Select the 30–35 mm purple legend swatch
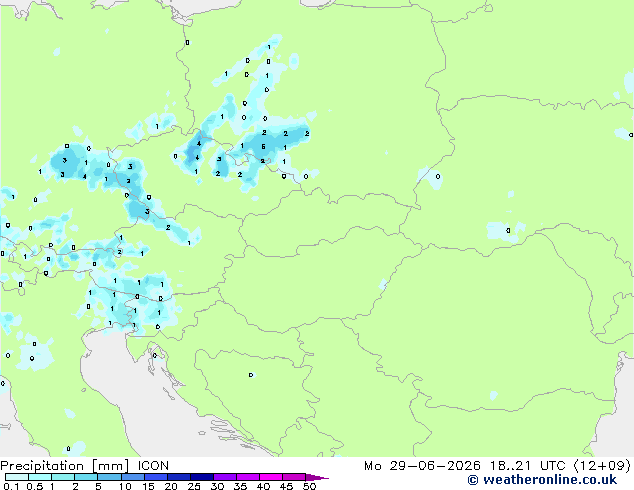The height and width of the screenshot is (490, 634). (225, 477)
